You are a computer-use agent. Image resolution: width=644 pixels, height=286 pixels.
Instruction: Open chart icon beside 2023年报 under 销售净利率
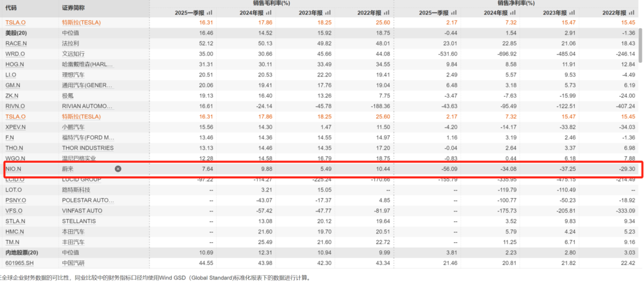[x=572, y=13]
